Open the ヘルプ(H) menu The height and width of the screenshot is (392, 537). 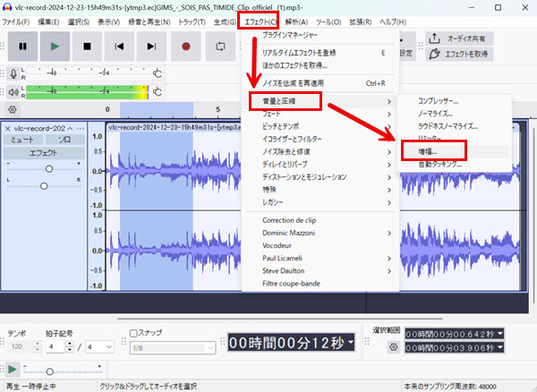click(x=393, y=22)
